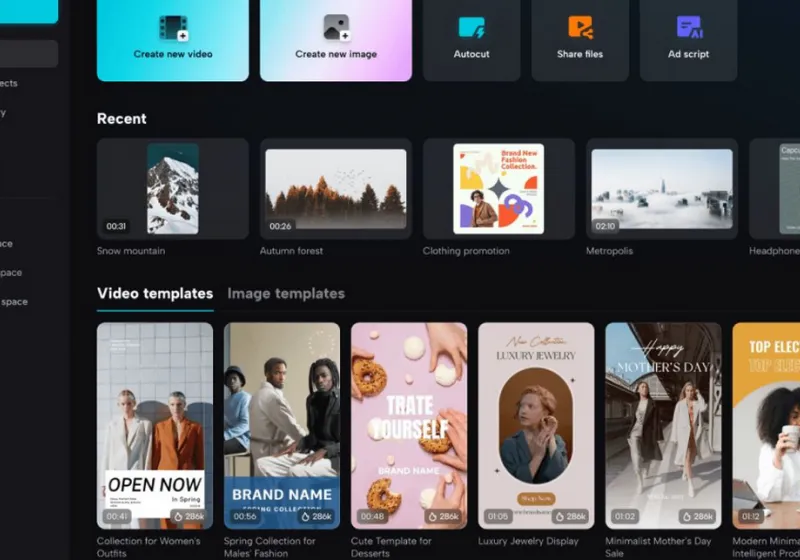
Task: Click the 286k usage badge on Women's Outfits template
Action: 189,517
